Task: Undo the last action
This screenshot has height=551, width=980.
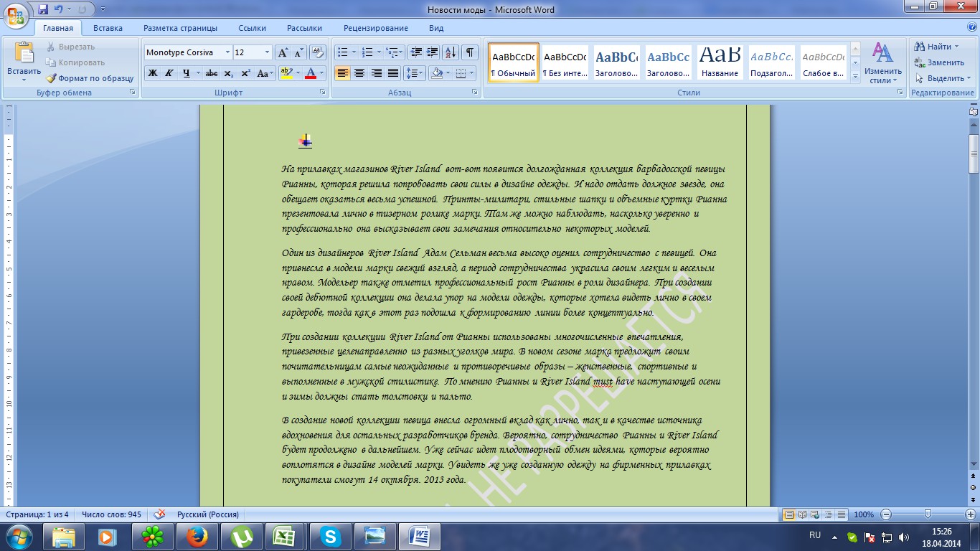Action: tap(60, 9)
